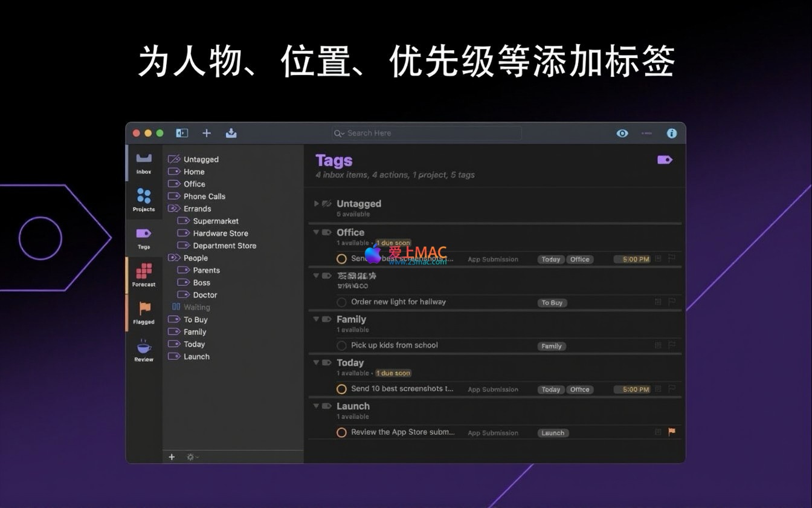Click the Add tag plus button at sidebar bottom
812x508 pixels.
(172, 457)
